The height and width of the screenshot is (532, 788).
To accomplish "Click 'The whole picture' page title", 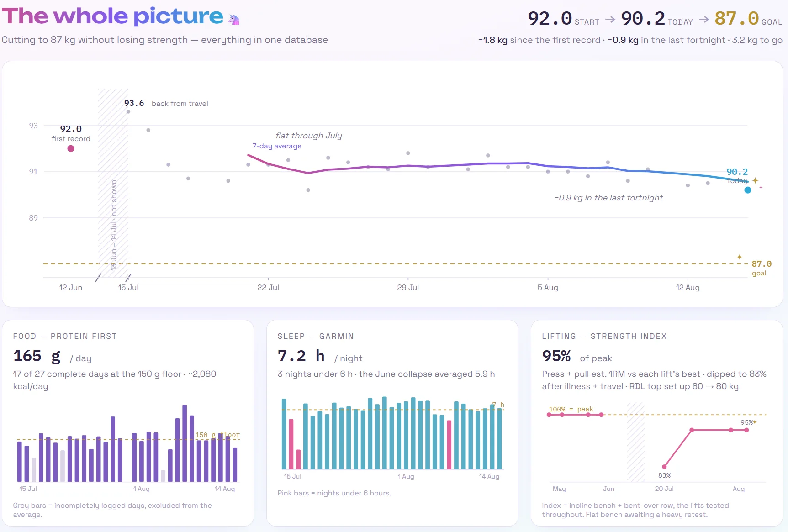I will tap(112, 16).
